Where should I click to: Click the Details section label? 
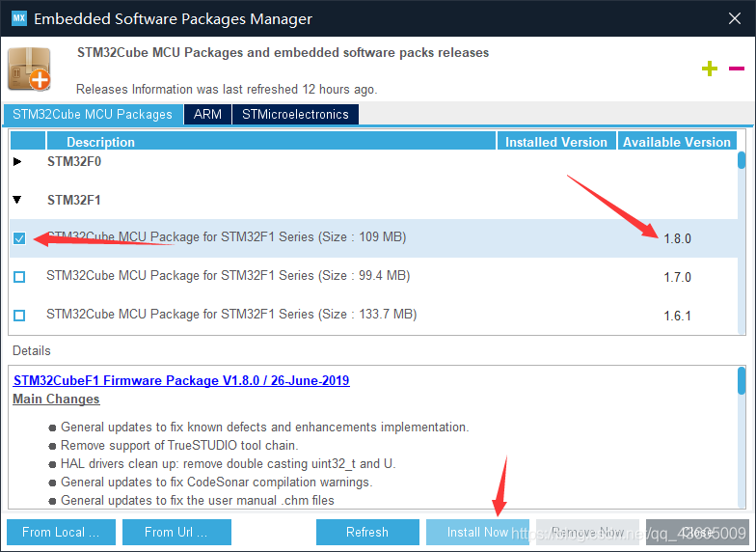pos(31,351)
